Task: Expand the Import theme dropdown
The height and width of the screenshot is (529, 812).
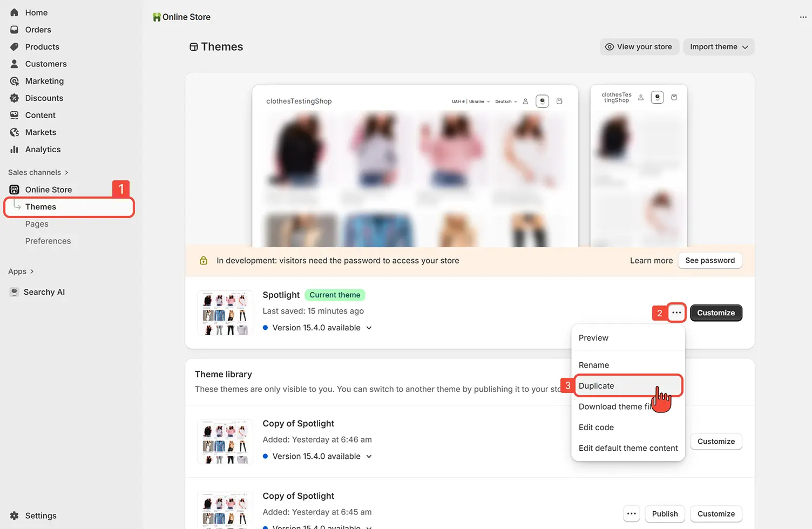Action: 718,46
